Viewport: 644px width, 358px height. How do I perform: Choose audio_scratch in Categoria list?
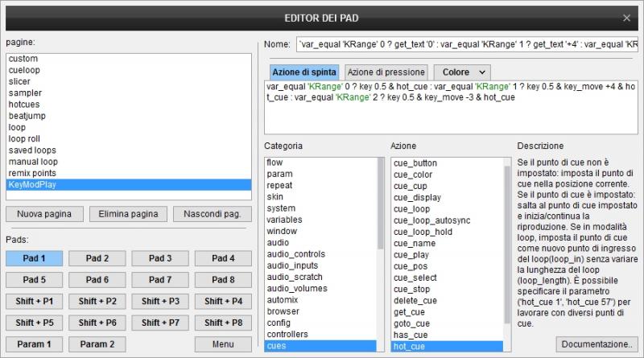point(320,277)
